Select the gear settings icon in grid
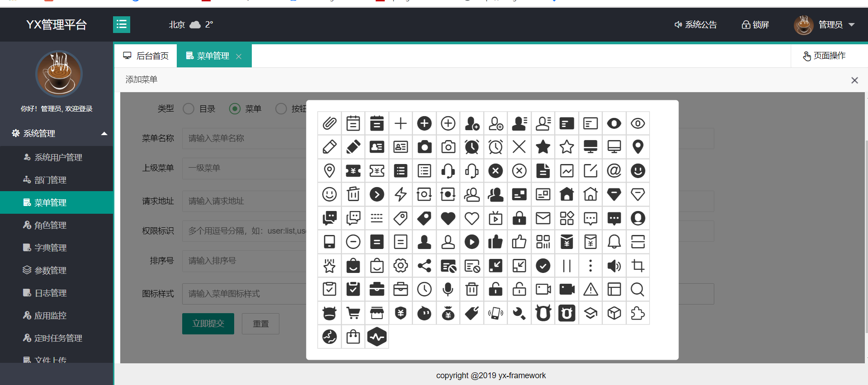Screen dimensions: 868x385 (401, 266)
